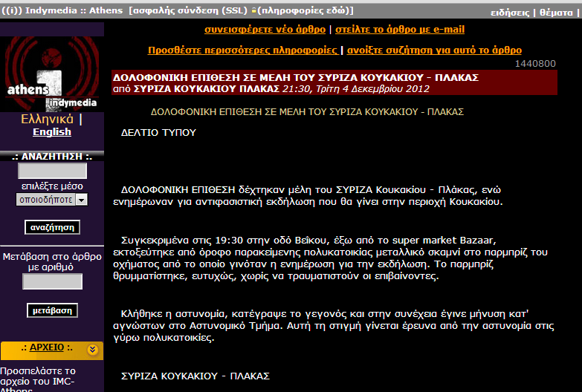Select the Ελληνικά language link
Viewport: 582px width, 392px height.
[47, 119]
